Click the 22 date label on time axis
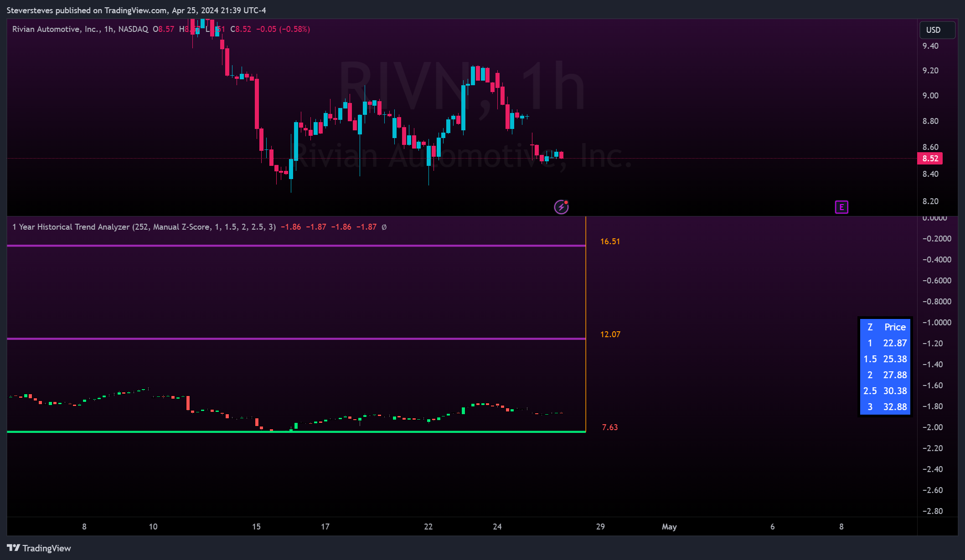This screenshot has width=965, height=560. click(428, 527)
